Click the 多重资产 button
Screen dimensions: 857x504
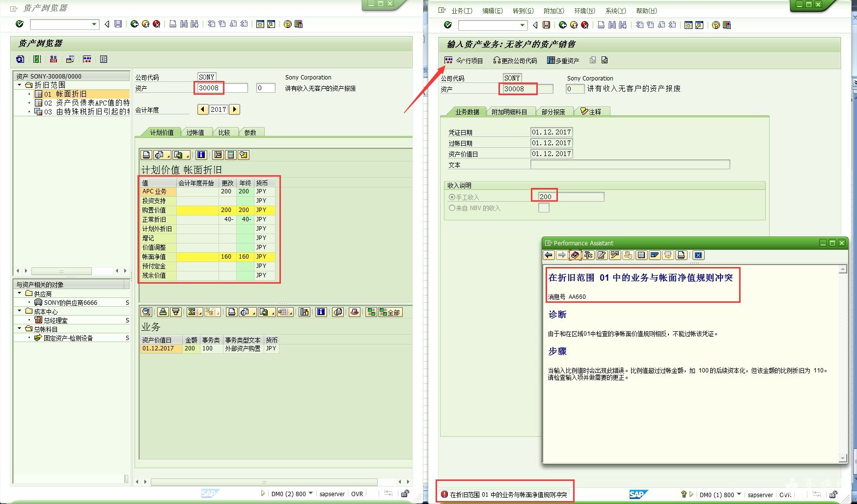pyautogui.click(x=563, y=60)
